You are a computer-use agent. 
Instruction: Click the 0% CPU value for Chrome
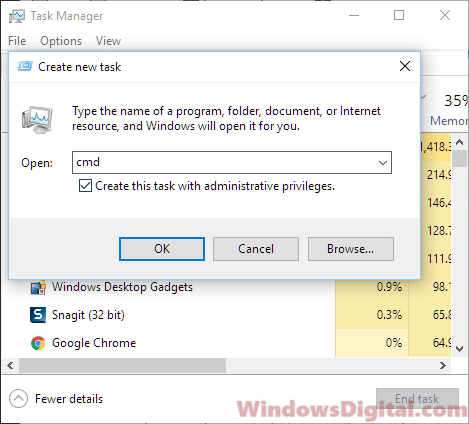click(x=394, y=343)
